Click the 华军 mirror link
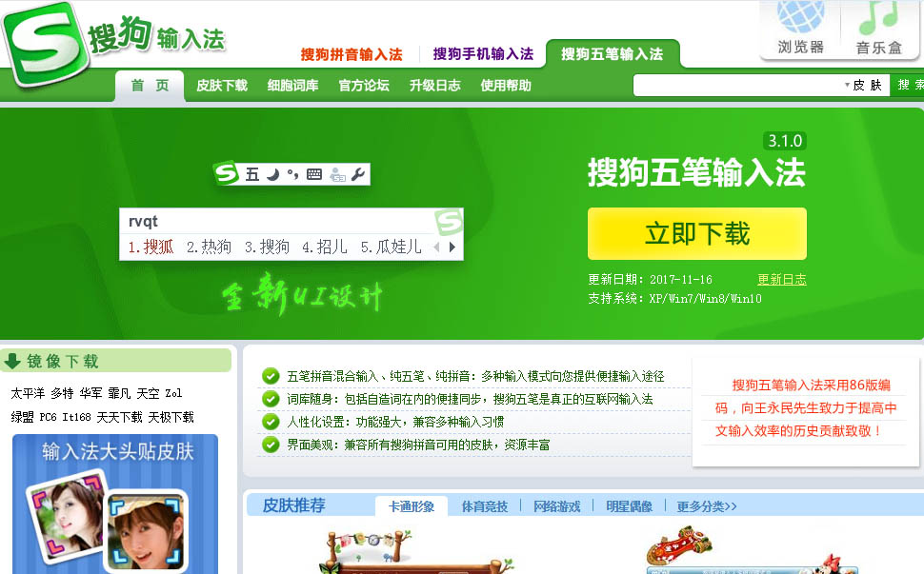The height and width of the screenshot is (574, 924). pyautogui.click(x=90, y=393)
